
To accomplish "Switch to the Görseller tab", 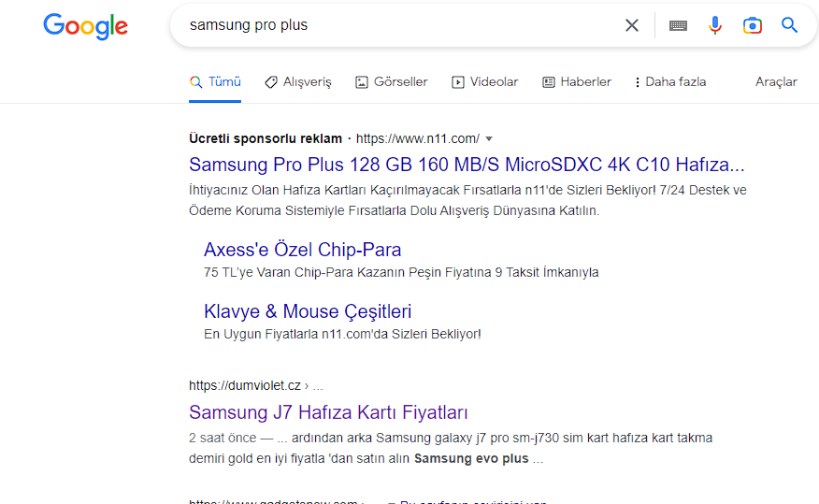I will 392,82.
